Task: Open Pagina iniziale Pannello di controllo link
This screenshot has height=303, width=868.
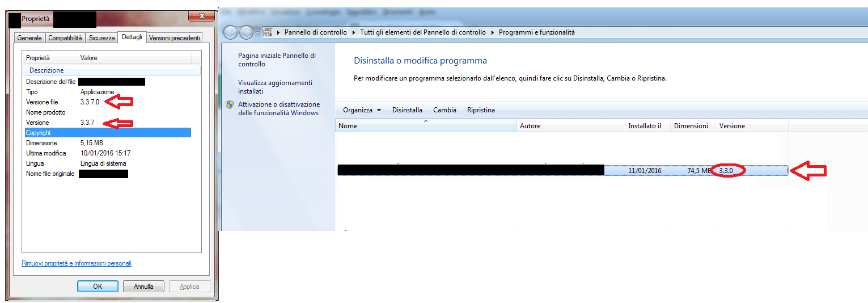Action: (277, 60)
